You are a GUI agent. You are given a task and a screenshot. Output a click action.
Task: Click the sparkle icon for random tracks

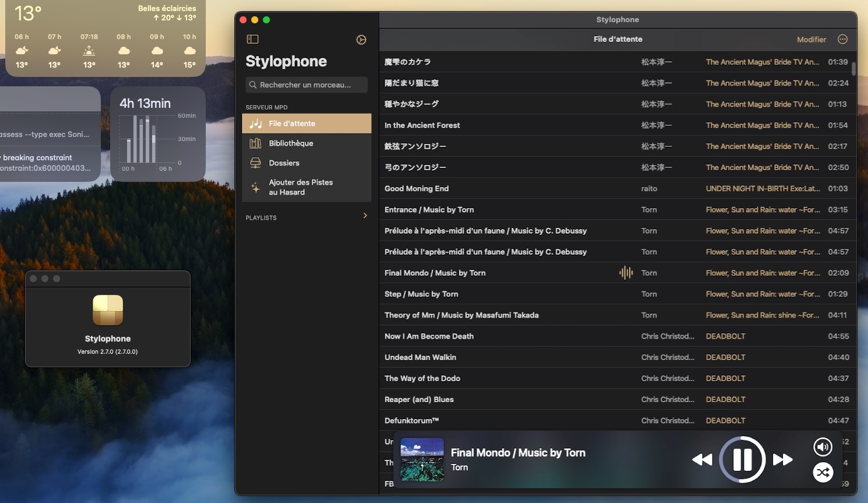(255, 187)
